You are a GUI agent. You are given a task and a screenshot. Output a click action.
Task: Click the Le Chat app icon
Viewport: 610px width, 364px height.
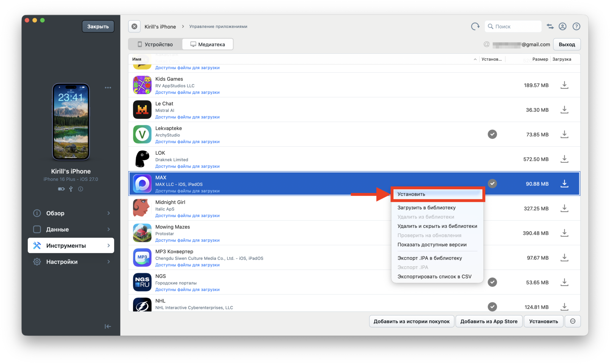pyautogui.click(x=142, y=110)
